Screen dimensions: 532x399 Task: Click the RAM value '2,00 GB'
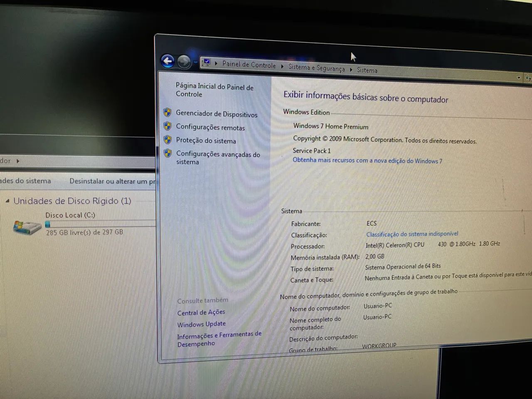pos(374,256)
